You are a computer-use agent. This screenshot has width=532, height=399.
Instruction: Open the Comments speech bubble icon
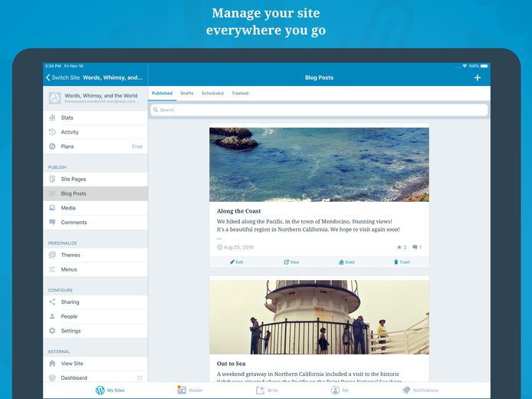pos(52,222)
